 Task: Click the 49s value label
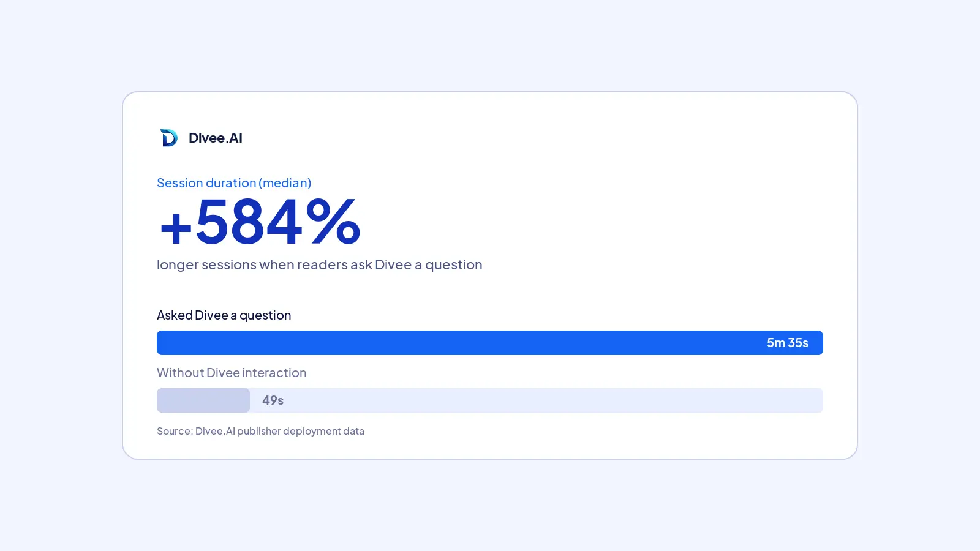[x=273, y=400]
